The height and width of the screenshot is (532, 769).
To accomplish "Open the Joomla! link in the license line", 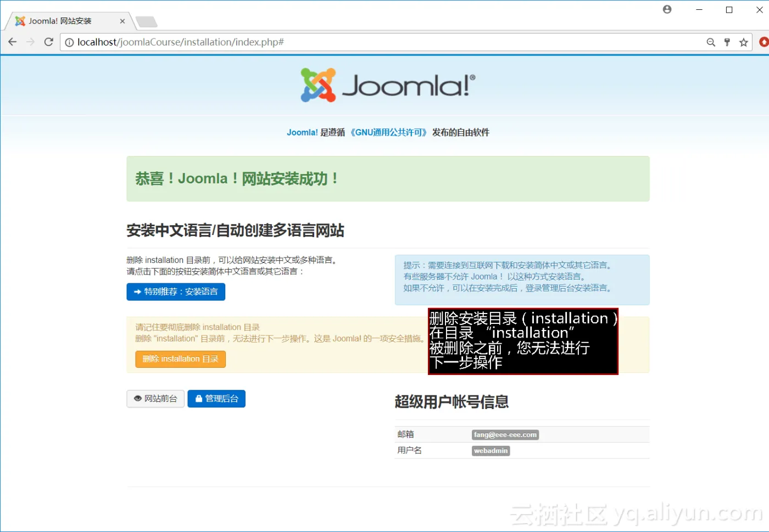I will pos(302,132).
